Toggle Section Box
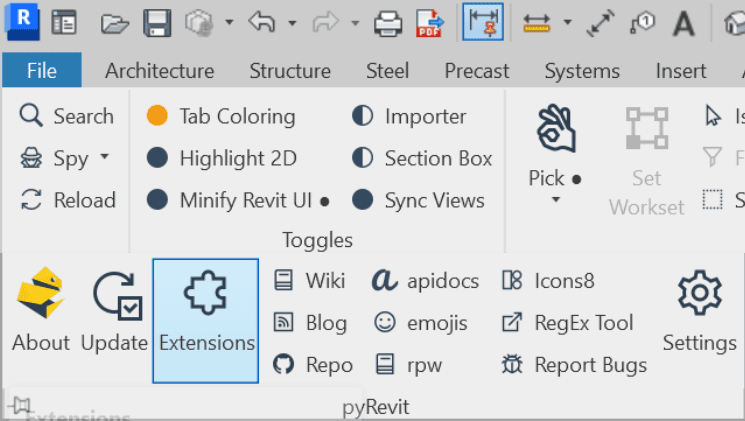 (x=422, y=158)
